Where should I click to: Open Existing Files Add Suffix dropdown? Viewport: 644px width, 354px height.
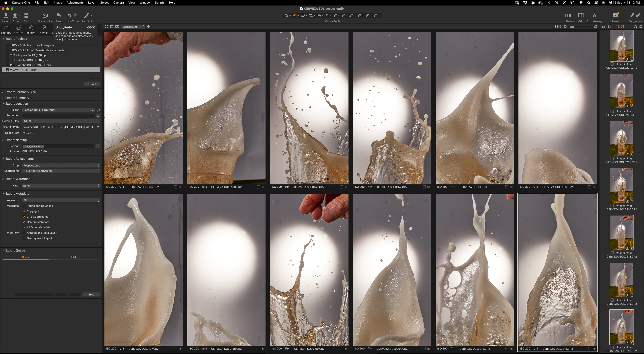click(61, 121)
